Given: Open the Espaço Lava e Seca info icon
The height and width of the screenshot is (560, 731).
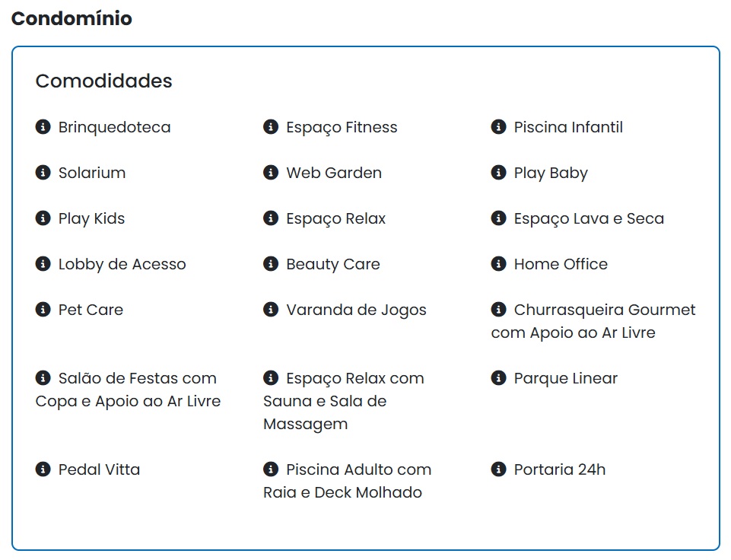Looking at the screenshot, I should point(499,218).
